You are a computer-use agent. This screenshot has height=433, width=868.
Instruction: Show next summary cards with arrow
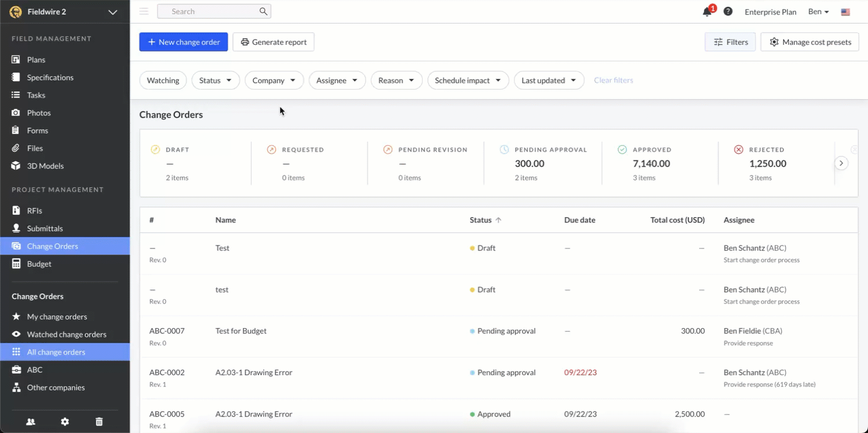click(841, 163)
